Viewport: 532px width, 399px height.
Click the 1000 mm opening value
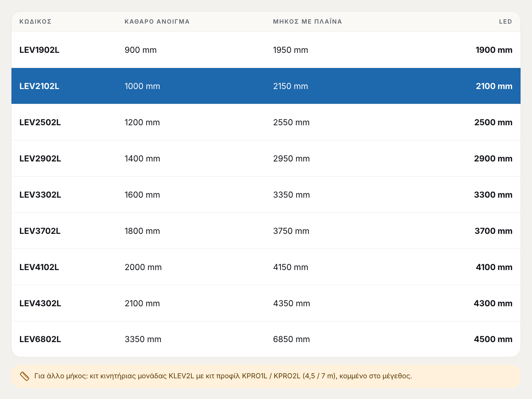coord(142,86)
